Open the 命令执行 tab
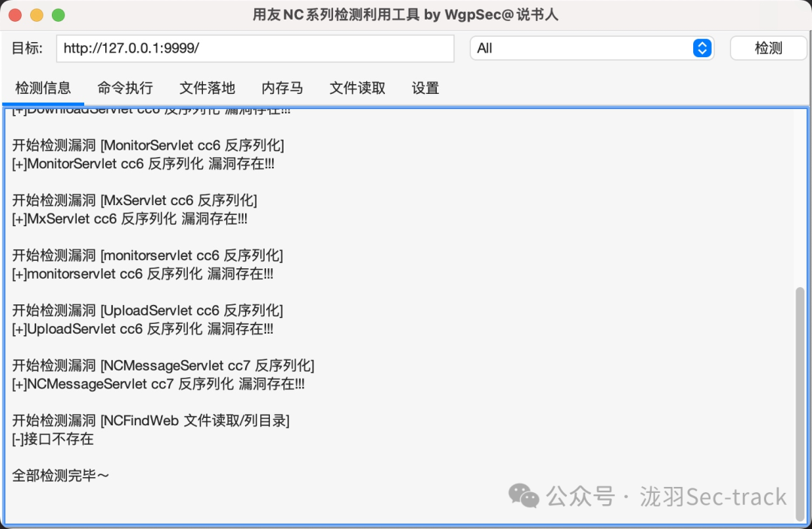 point(125,88)
